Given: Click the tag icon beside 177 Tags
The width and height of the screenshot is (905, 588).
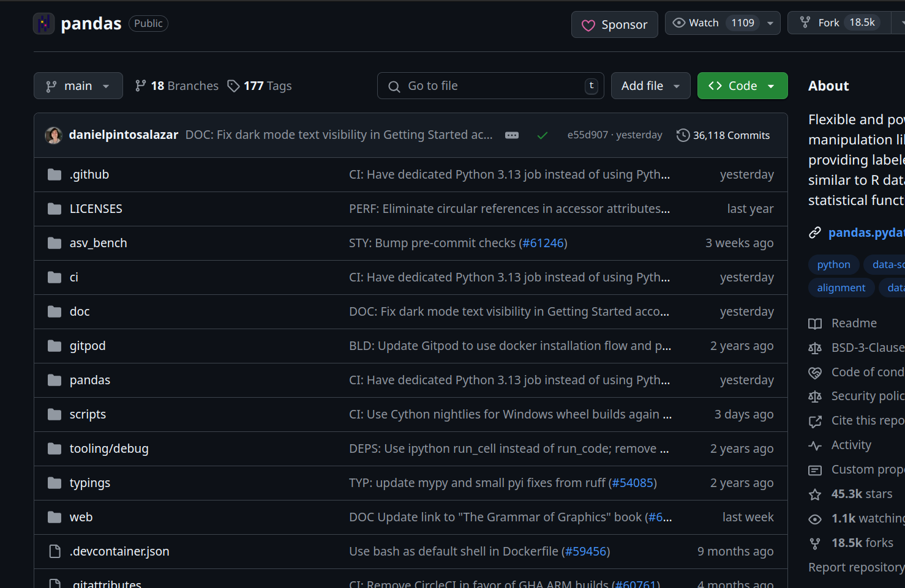Looking at the screenshot, I should (233, 86).
